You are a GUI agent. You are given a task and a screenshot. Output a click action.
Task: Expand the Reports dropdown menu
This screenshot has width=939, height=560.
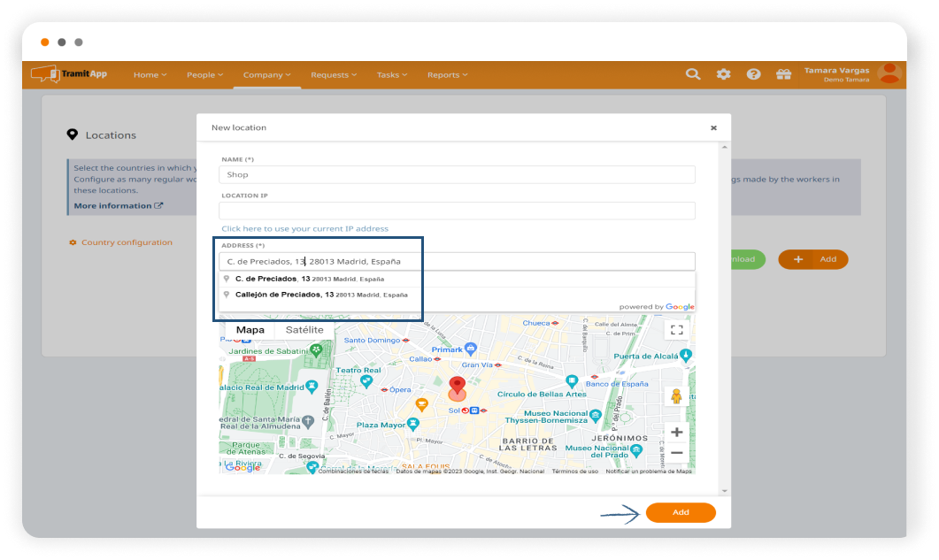(x=448, y=75)
